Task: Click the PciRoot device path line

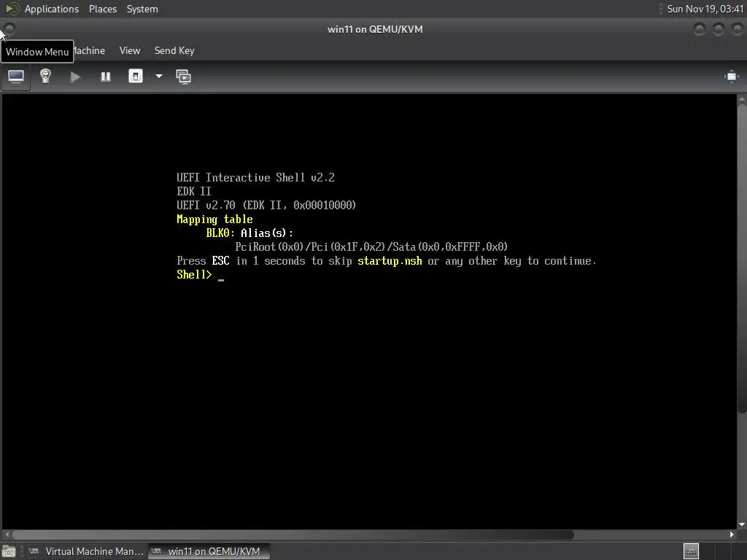Action: [371, 246]
